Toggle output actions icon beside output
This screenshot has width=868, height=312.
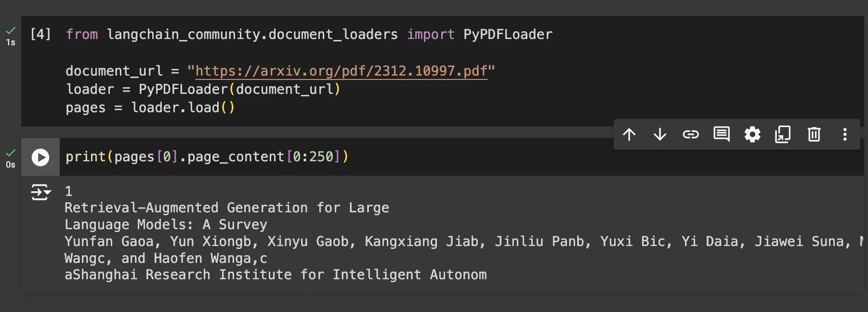click(x=41, y=192)
